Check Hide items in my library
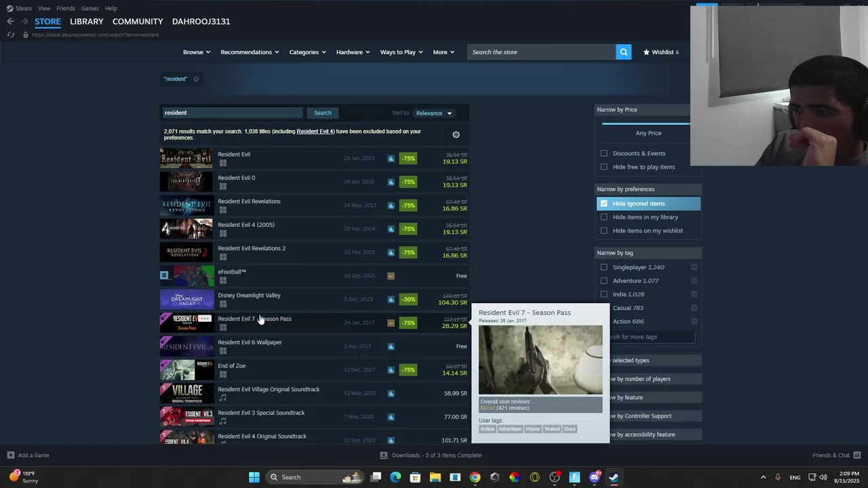This screenshot has width=868, height=488. [604, 217]
